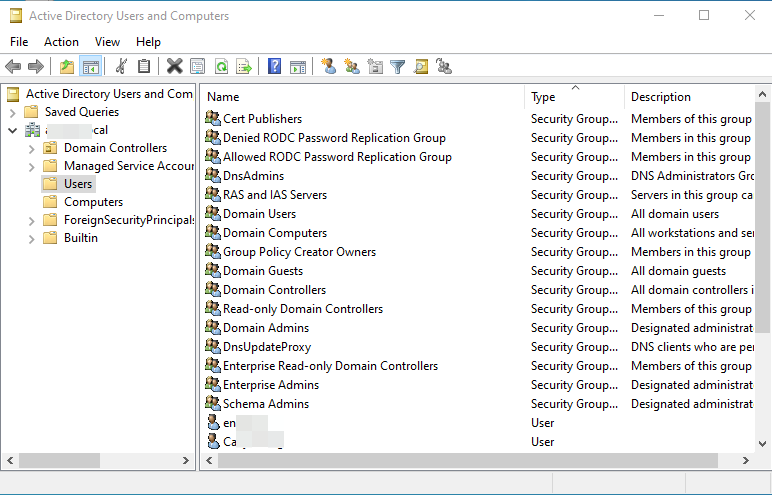The image size is (772, 495).
Task: Toggle the Show/Hide Action Pane icon
Action: coord(298,66)
